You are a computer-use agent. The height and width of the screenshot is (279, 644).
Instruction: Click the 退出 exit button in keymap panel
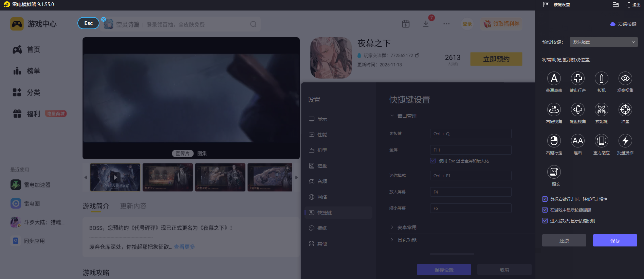click(633, 5)
